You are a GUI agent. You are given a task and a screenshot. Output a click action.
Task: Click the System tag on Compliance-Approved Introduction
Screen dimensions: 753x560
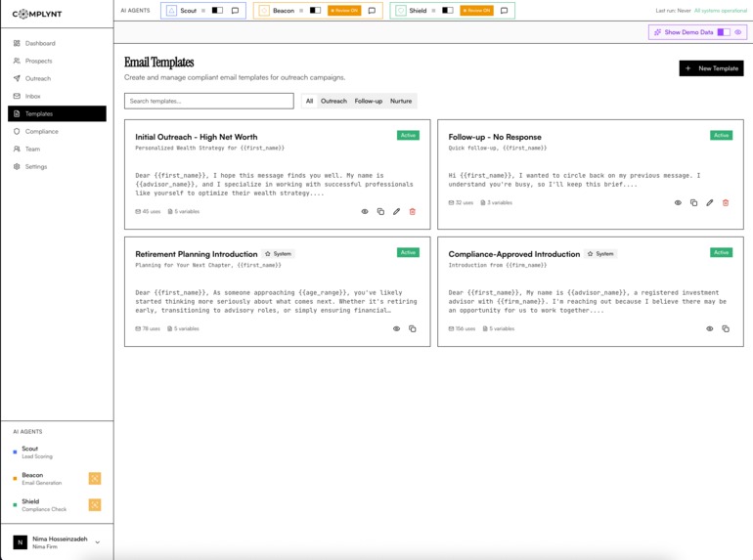[601, 254]
